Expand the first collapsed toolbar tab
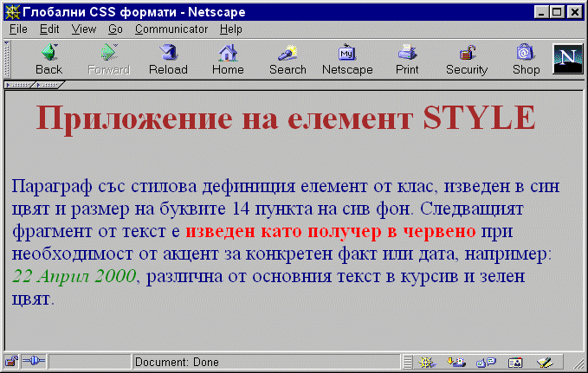 [x=18, y=85]
